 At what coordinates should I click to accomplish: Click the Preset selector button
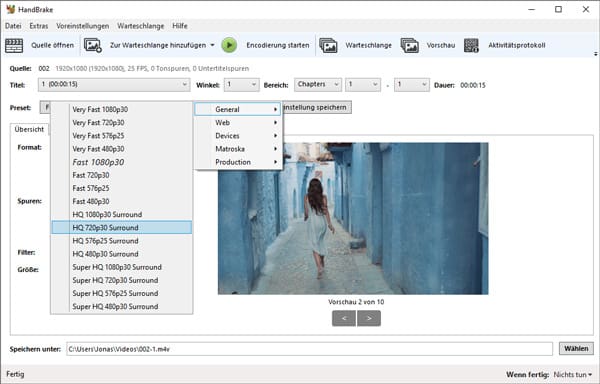[45, 107]
